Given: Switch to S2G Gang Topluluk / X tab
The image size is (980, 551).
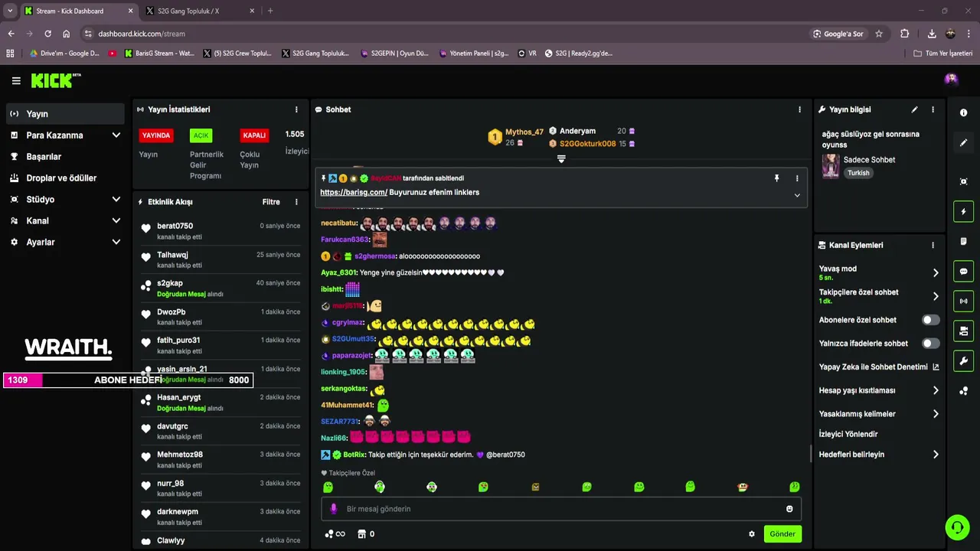Looking at the screenshot, I should coord(198,11).
